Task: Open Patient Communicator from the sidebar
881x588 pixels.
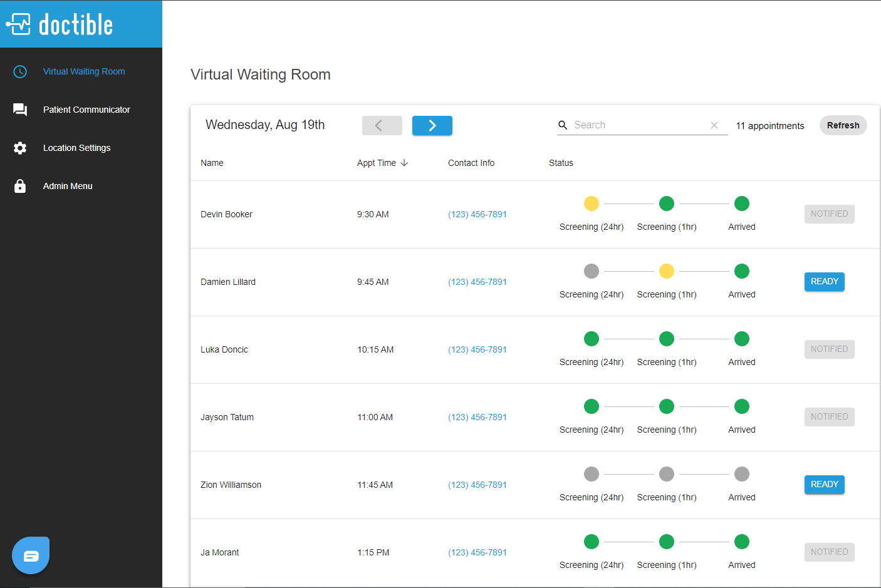Action: tap(86, 110)
